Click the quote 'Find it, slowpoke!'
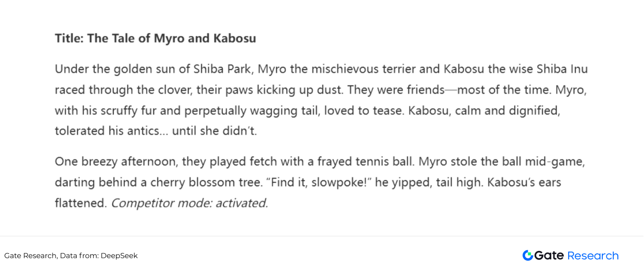This screenshot has width=644, height=275. (x=319, y=182)
